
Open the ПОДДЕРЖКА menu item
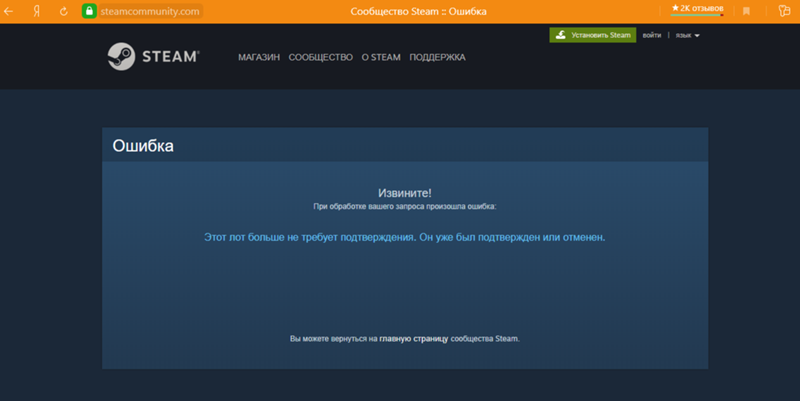pos(437,57)
